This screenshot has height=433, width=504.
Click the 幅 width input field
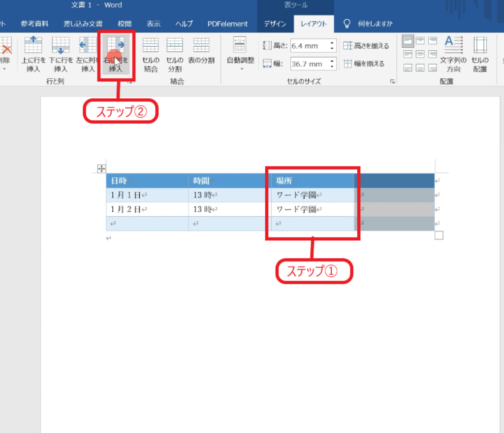pyautogui.click(x=309, y=64)
